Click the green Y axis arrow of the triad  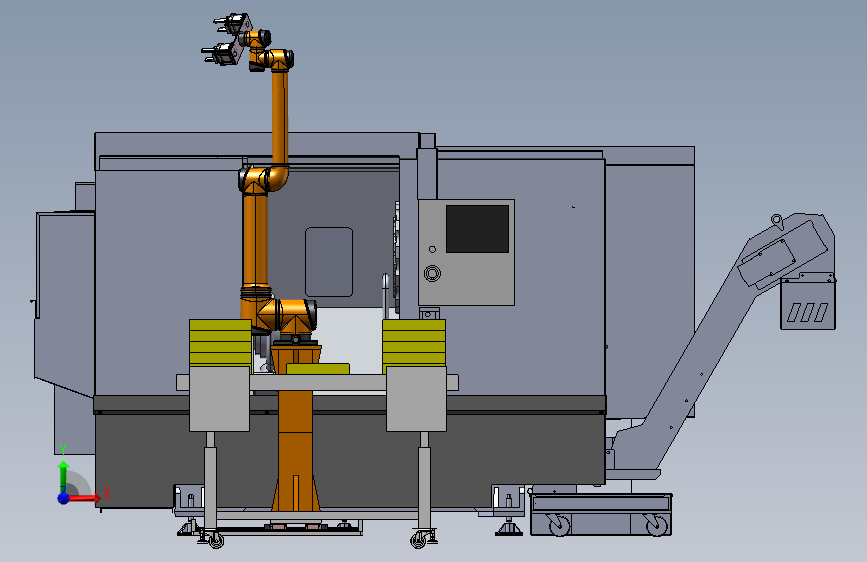(63, 475)
